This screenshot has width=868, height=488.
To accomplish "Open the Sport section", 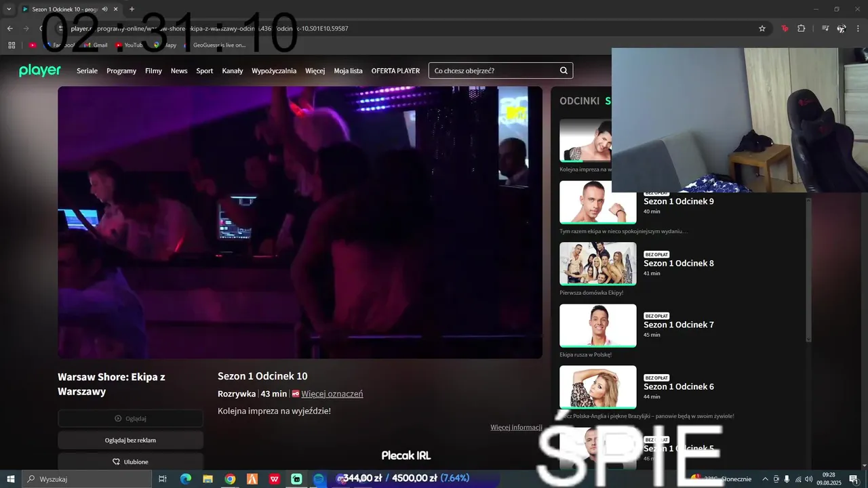I will click(x=205, y=71).
